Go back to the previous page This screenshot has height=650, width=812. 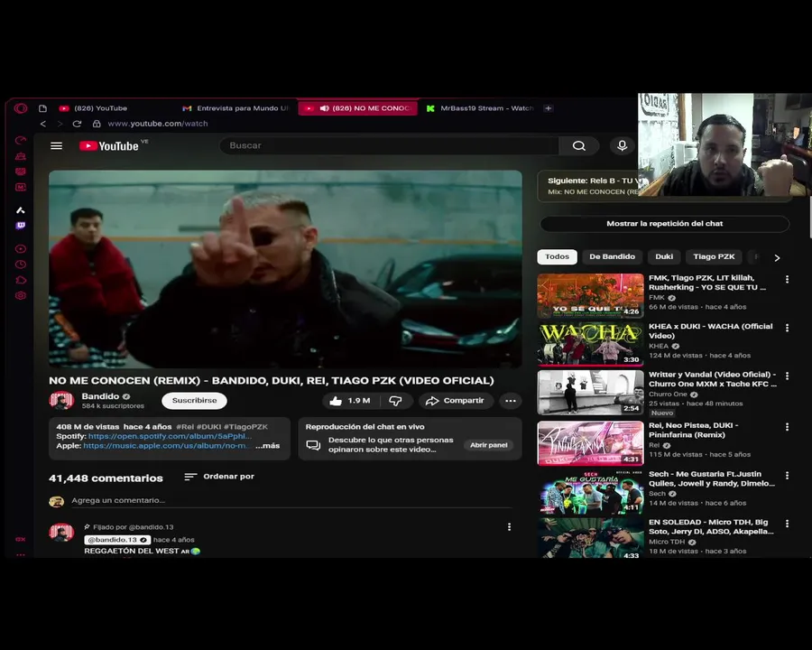[x=43, y=124]
